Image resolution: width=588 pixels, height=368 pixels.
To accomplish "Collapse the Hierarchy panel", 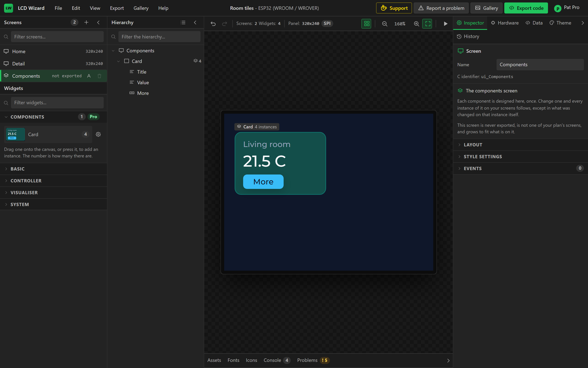I will click(x=195, y=22).
